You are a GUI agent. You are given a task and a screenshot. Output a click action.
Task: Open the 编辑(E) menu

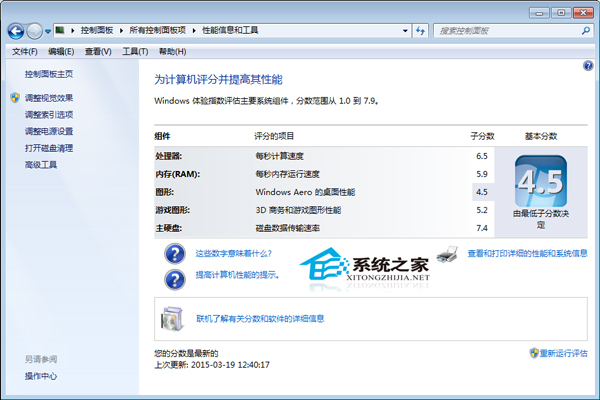61,51
